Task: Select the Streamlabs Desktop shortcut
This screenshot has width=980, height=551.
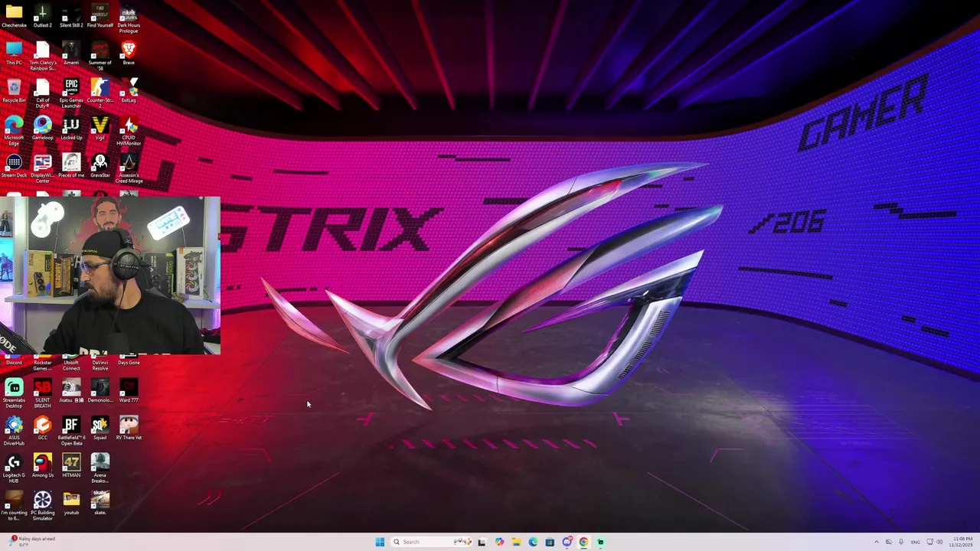Action: pyautogui.click(x=14, y=392)
